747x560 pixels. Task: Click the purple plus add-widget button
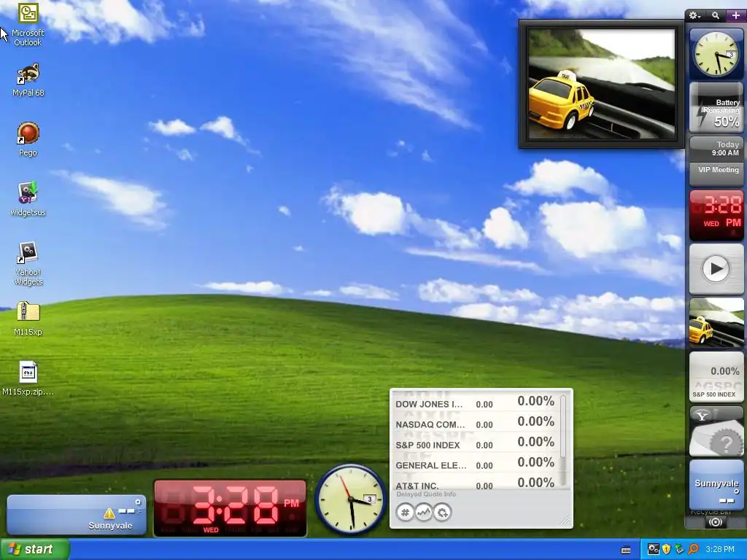click(736, 16)
